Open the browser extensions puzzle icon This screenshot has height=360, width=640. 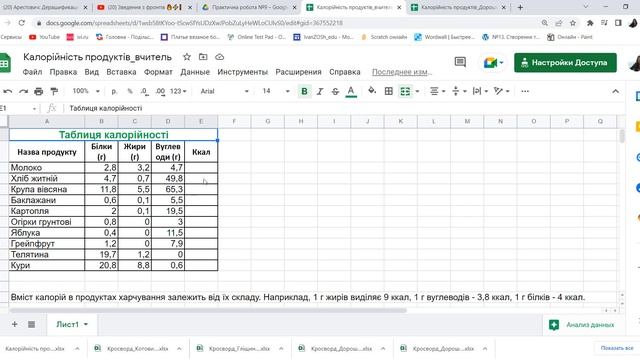click(x=590, y=23)
